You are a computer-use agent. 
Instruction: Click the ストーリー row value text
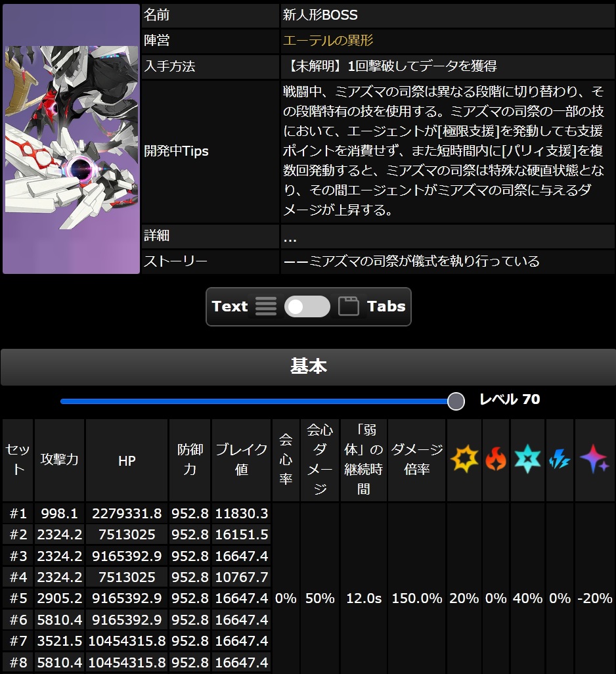pyautogui.click(x=411, y=261)
